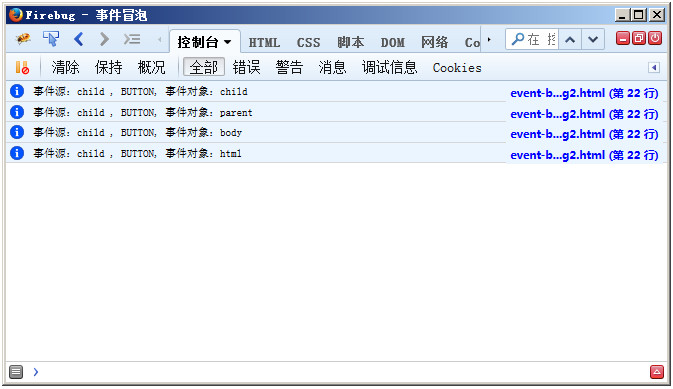Filter console by Cookies
Screen dimensions: 673x389
click(x=457, y=68)
